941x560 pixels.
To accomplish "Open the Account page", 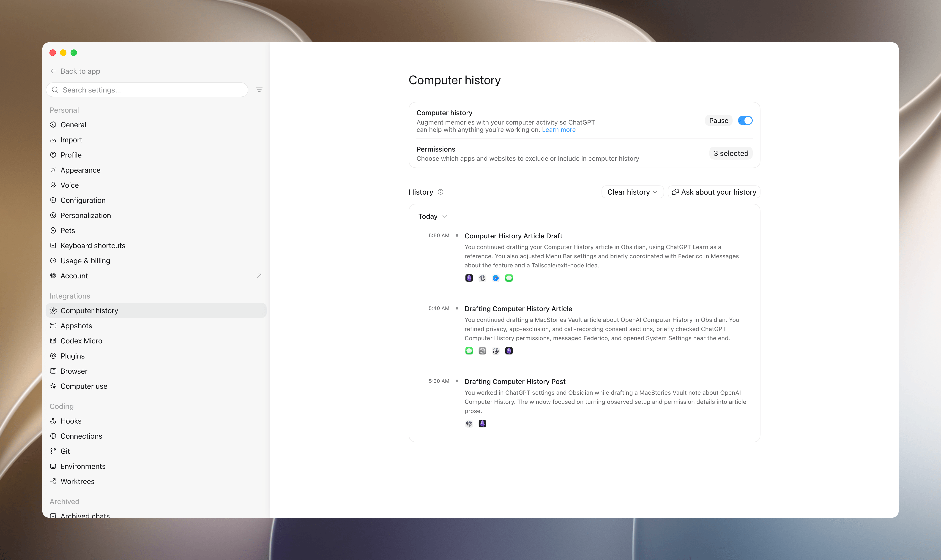I will [156, 276].
